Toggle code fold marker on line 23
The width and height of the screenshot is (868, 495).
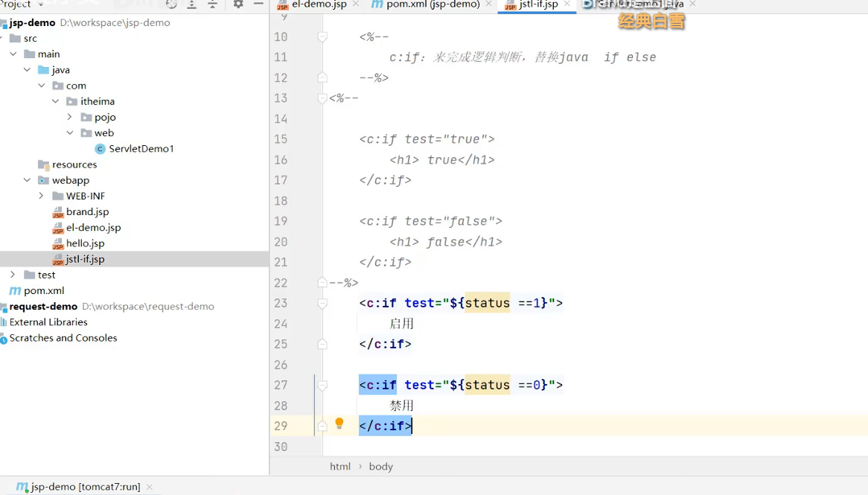pyautogui.click(x=322, y=303)
